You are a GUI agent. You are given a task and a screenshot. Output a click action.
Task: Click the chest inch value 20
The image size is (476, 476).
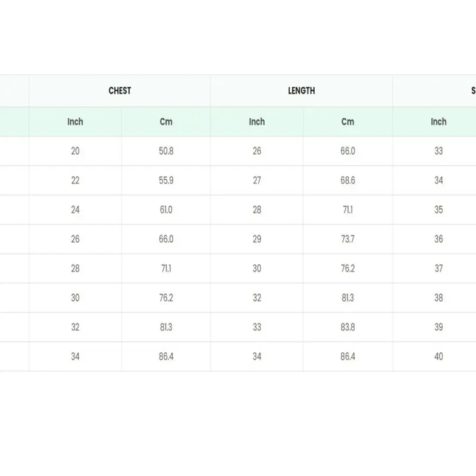75,151
